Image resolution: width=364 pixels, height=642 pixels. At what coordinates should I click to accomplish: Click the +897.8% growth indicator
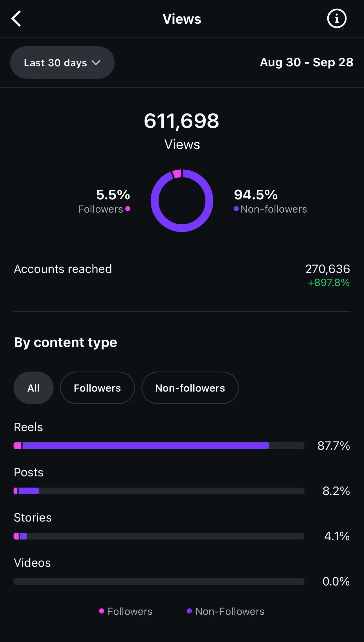(329, 283)
